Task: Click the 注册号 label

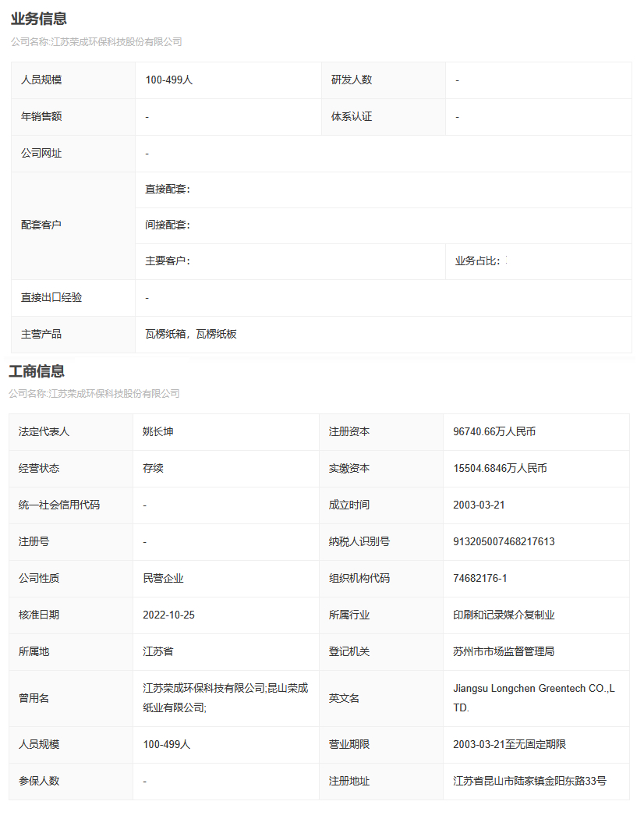Action: (x=34, y=541)
